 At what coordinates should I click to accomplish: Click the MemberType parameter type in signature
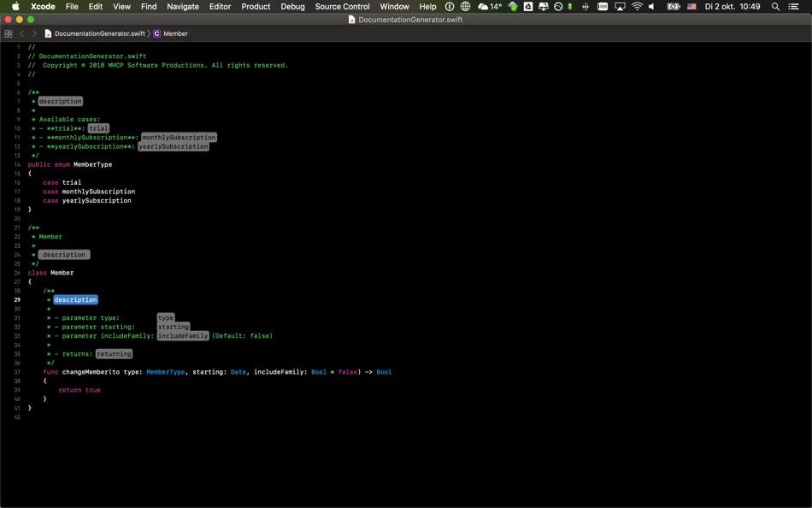[165, 372]
